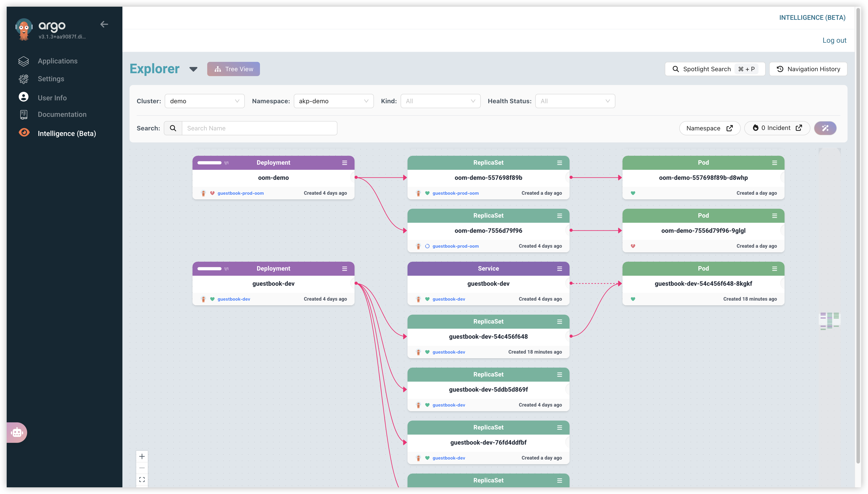The width and height of the screenshot is (868, 494).
Task: Open the Health Status filter dropdown
Action: pos(575,101)
